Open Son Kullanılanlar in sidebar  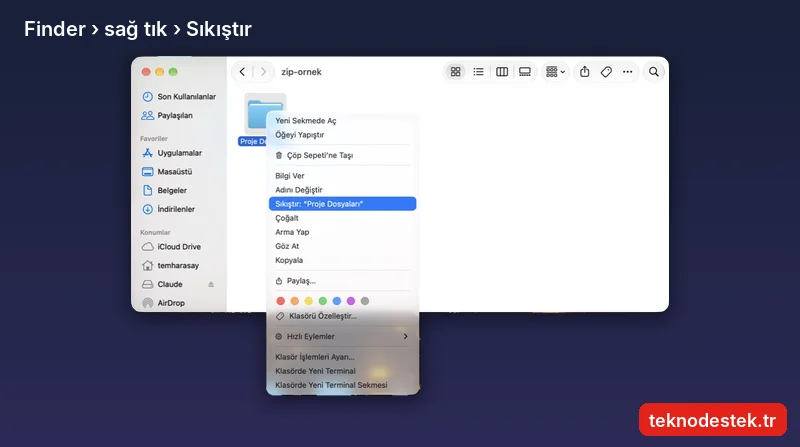pyautogui.click(x=179, y=96)
